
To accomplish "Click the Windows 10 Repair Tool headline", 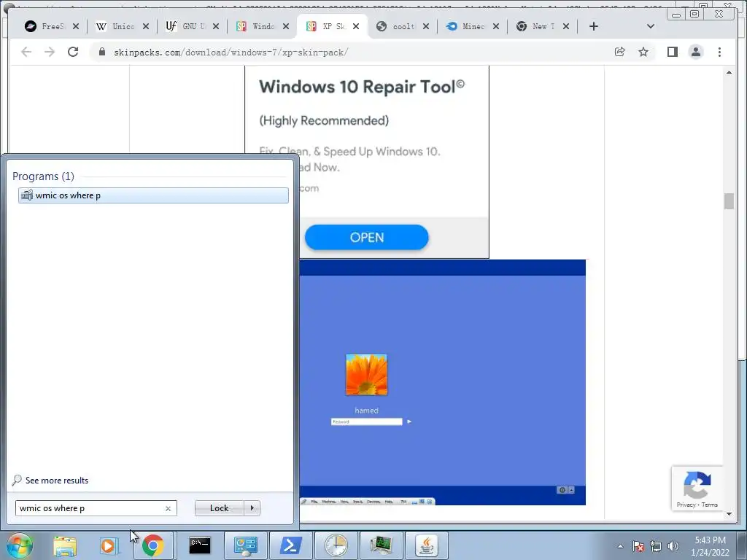I will [362, 87].
